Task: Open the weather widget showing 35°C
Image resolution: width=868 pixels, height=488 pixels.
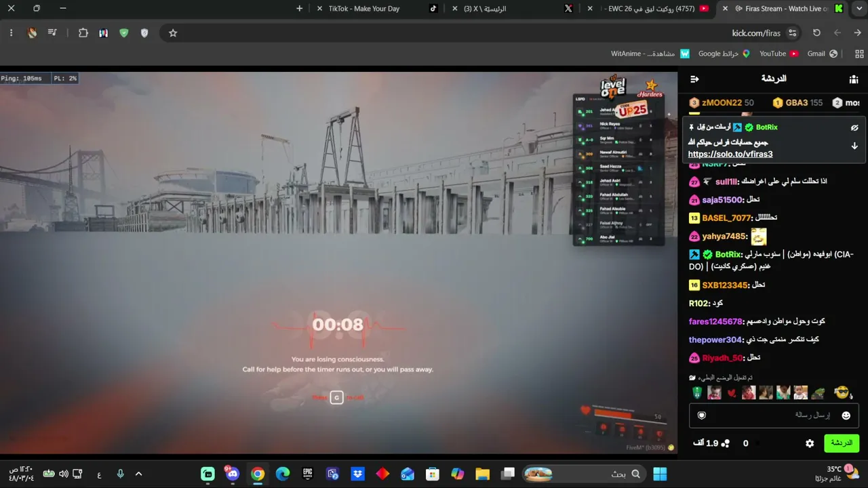Action: pos(843,474)
